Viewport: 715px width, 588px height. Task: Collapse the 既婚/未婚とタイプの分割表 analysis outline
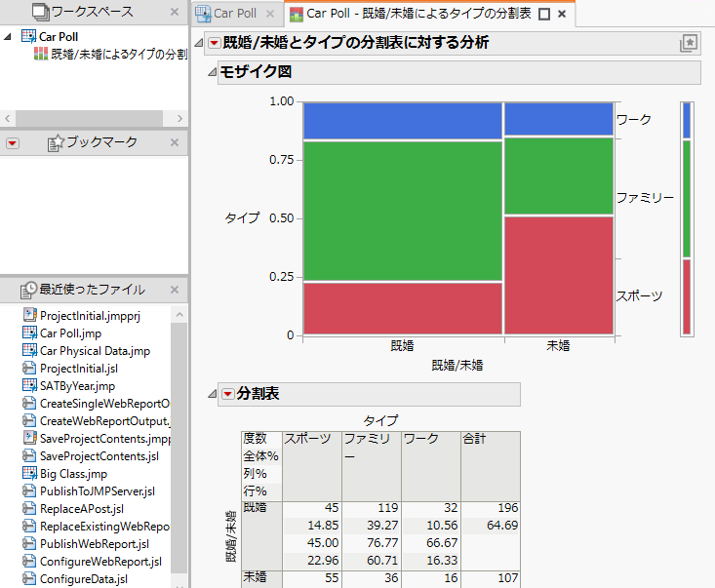198,43
